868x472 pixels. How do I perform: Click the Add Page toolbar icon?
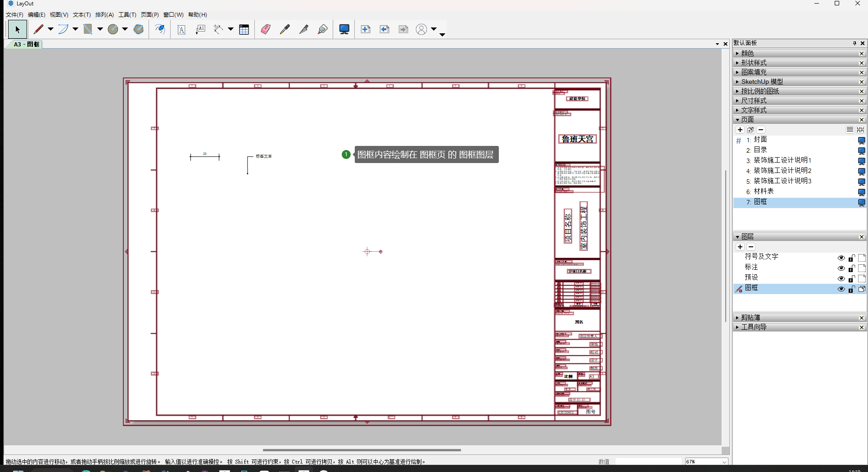[366, 30]
